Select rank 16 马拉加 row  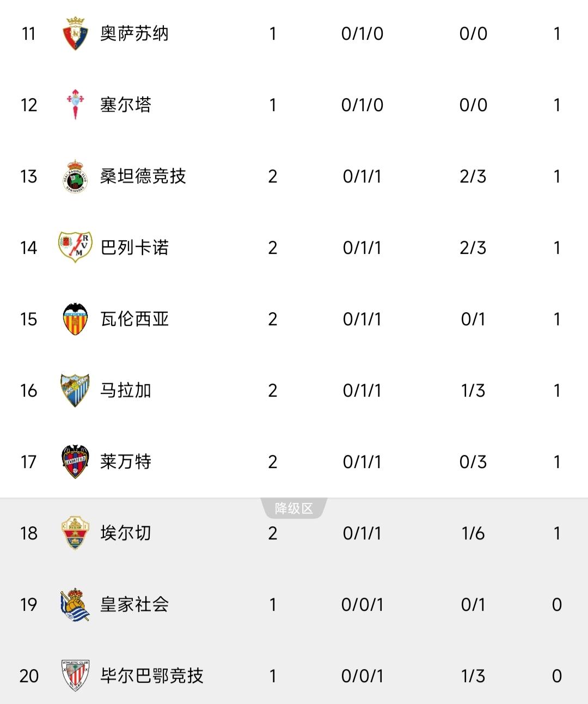click(x=294, y=390)
